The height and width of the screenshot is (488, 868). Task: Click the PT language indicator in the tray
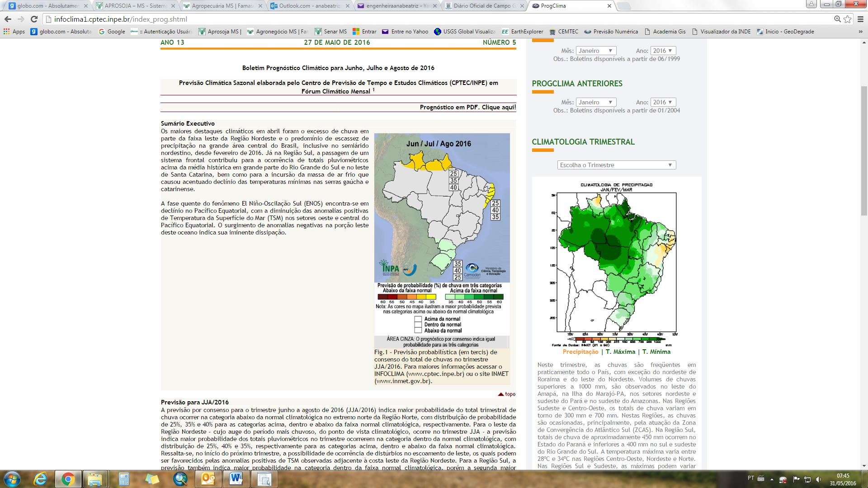[x=751, y=478]
